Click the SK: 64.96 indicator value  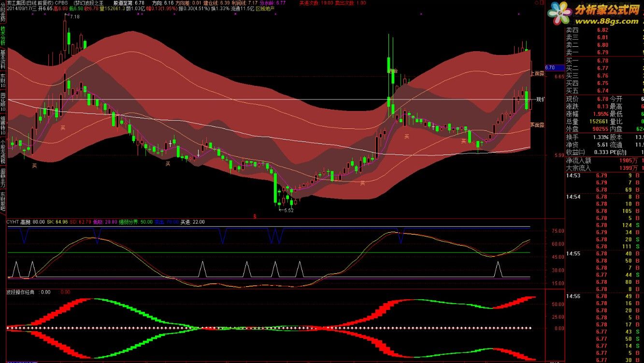click(57, 223)
